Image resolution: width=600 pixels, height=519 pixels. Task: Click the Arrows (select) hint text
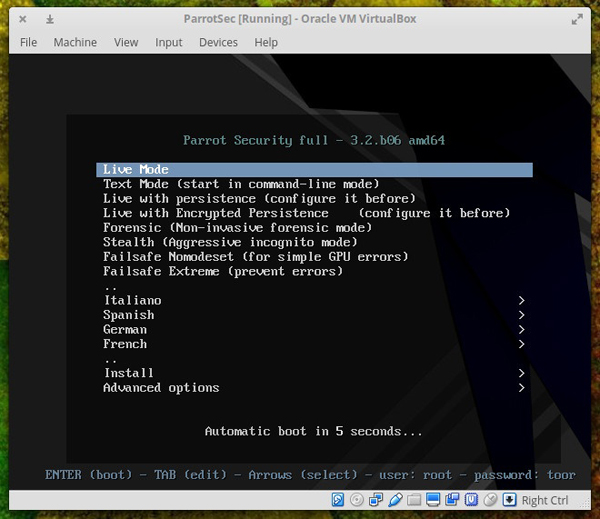click(303, 475)
